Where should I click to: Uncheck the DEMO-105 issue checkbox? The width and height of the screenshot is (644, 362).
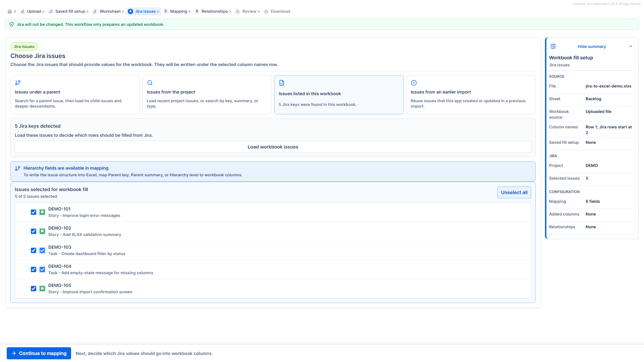(x=34, y=289)
